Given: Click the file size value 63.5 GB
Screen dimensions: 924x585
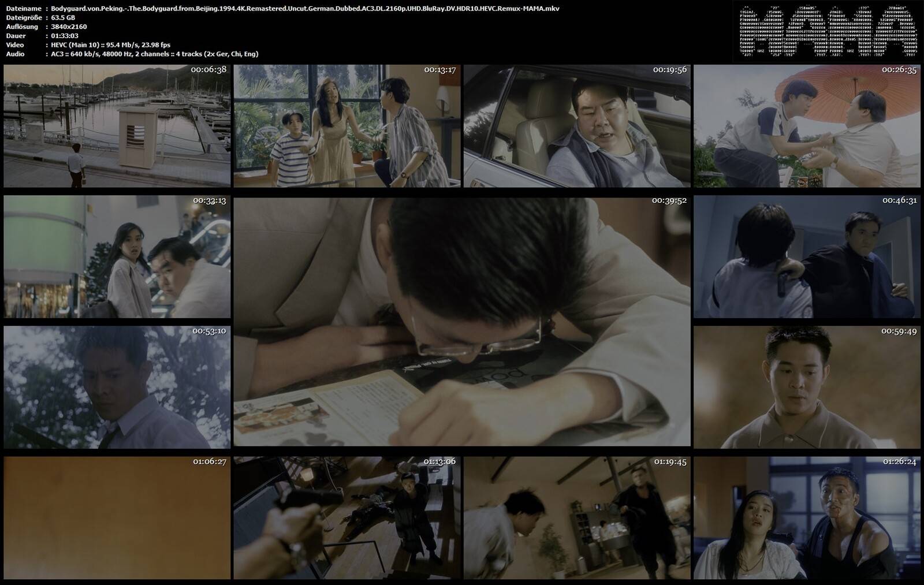Looking at the screenshot, I should pos(63,18).
